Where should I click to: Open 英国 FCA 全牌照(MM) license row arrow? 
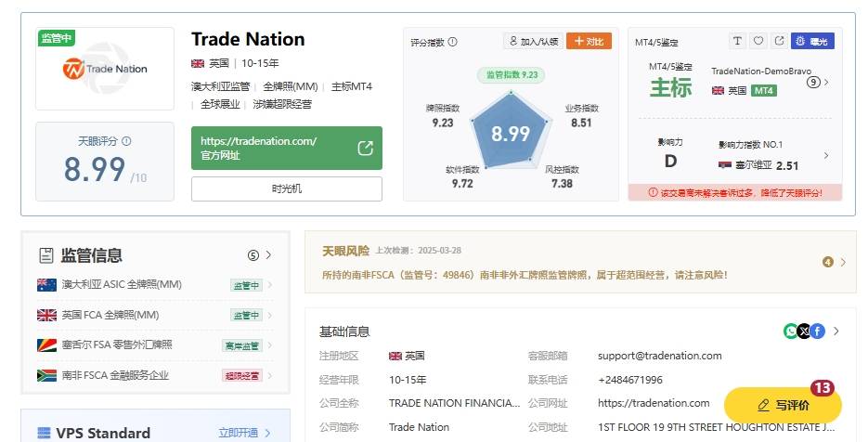[x=270, y=315]
